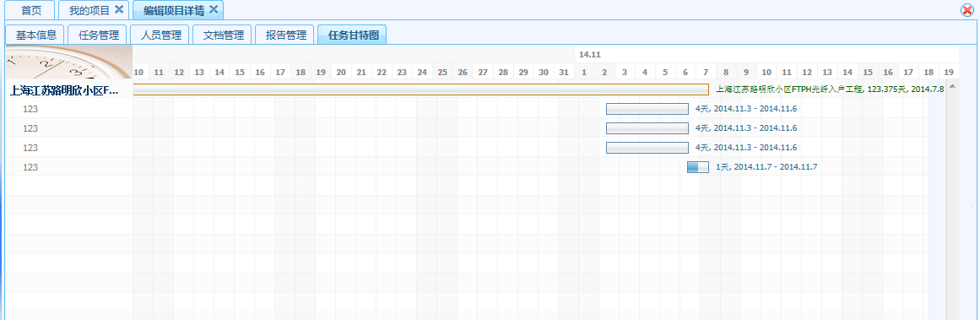Click the red close icon at top right
980x320 pixels.
(x=967, y=10)
